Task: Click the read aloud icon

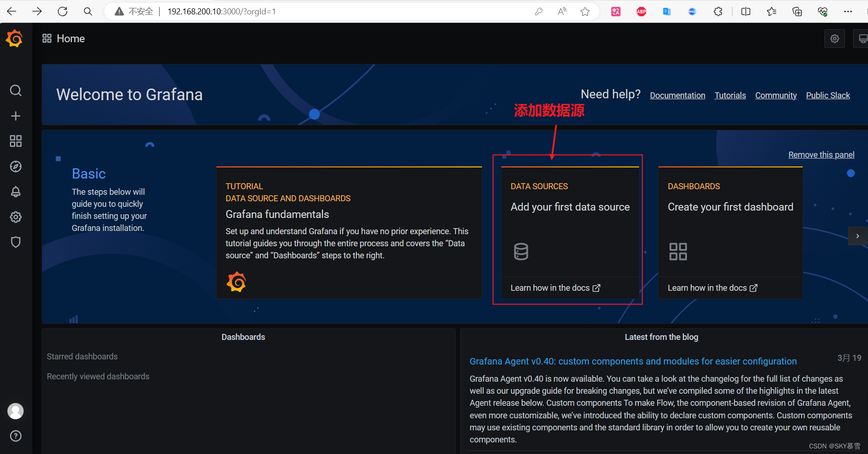Action: pos(562,12)
